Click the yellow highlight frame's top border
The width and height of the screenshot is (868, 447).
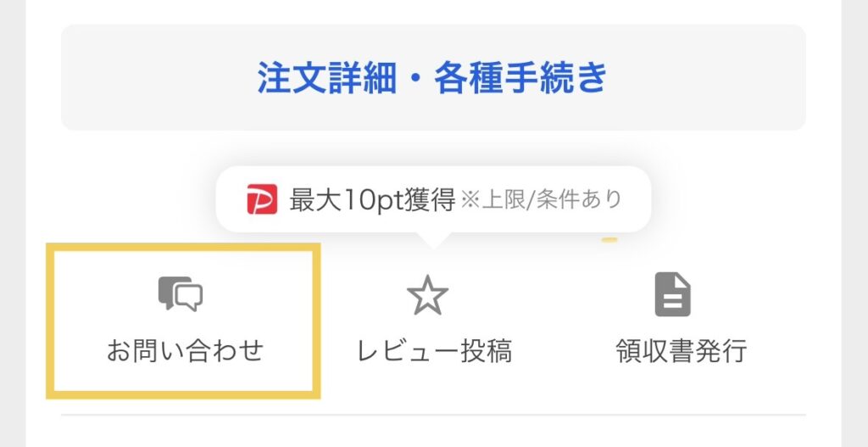[x=183, y=249]
